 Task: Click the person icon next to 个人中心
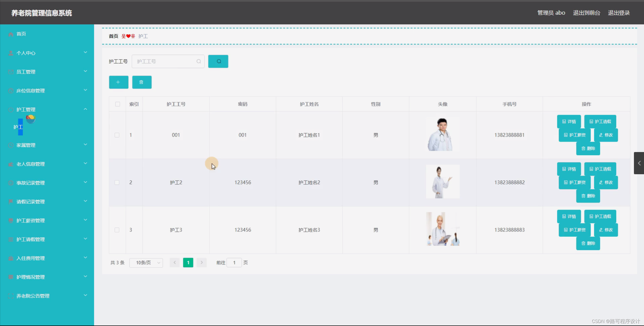click(x=11, y=53)
